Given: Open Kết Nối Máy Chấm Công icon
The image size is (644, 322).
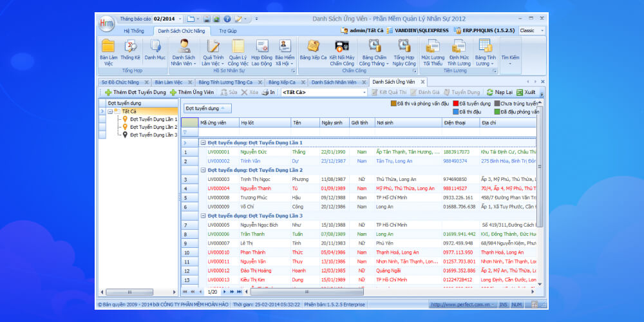Looking at the screenshot, I should pyautogui.click(x=342, y=53).
